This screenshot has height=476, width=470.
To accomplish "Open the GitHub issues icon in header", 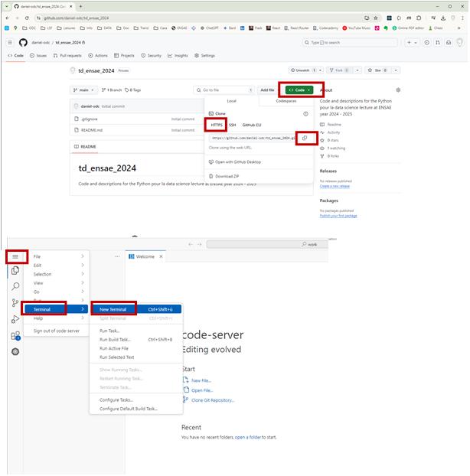I will point(426,43).
